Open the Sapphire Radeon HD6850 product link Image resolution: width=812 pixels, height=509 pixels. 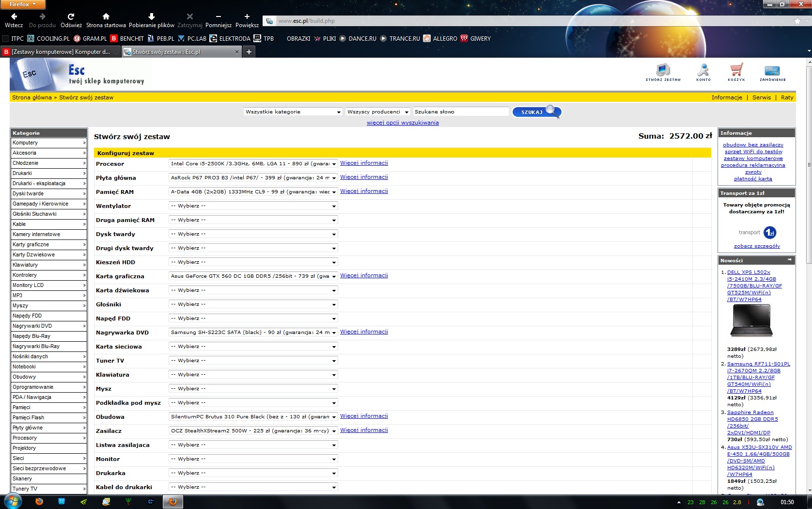(752, 423)
